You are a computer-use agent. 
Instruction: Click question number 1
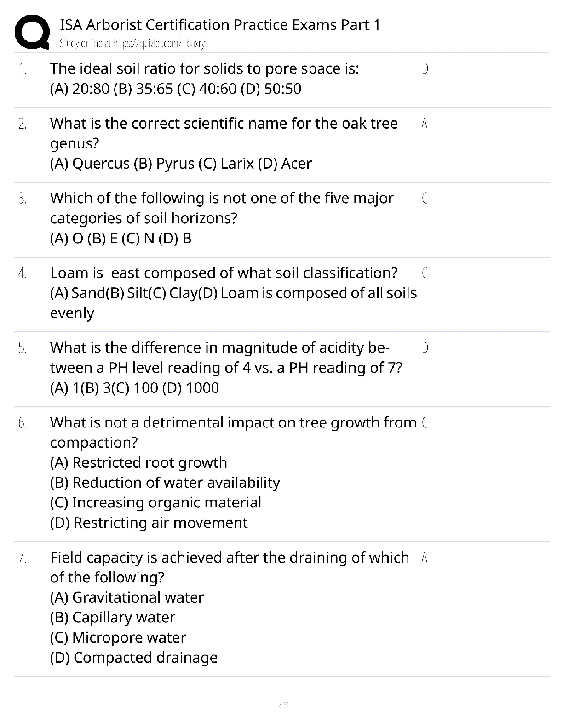tap(23, 69)
